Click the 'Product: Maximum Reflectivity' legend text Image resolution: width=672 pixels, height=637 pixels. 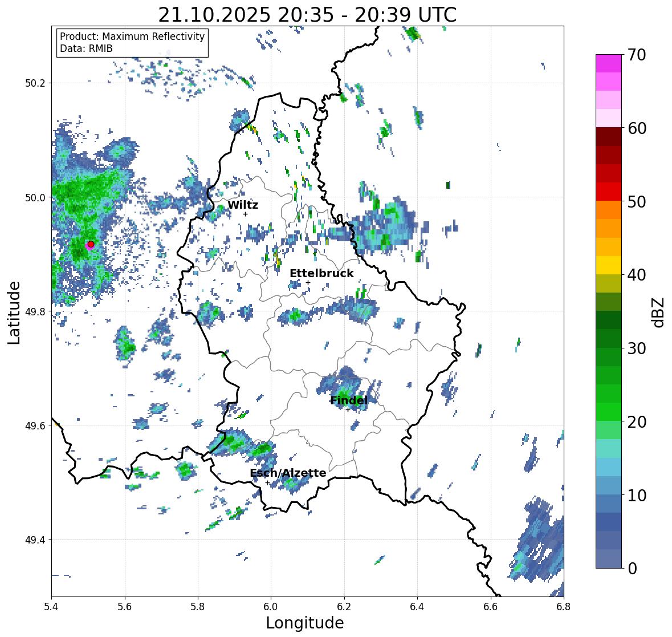tap(132, 36)
